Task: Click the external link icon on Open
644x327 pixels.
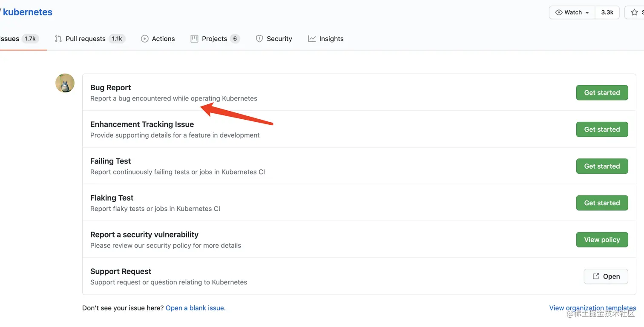Action: tap(596, 276)
